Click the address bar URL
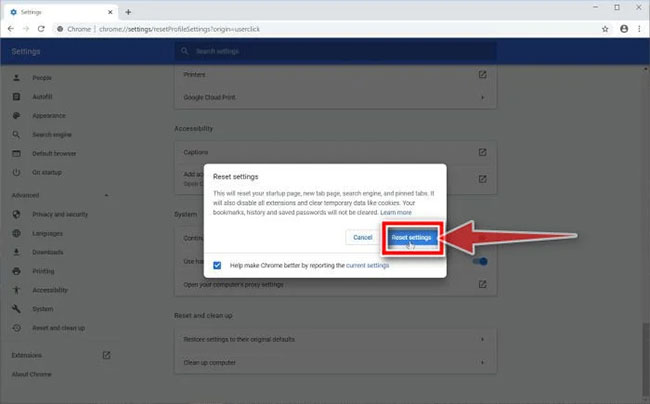This screenshot has height=404, width=650. 179,29
